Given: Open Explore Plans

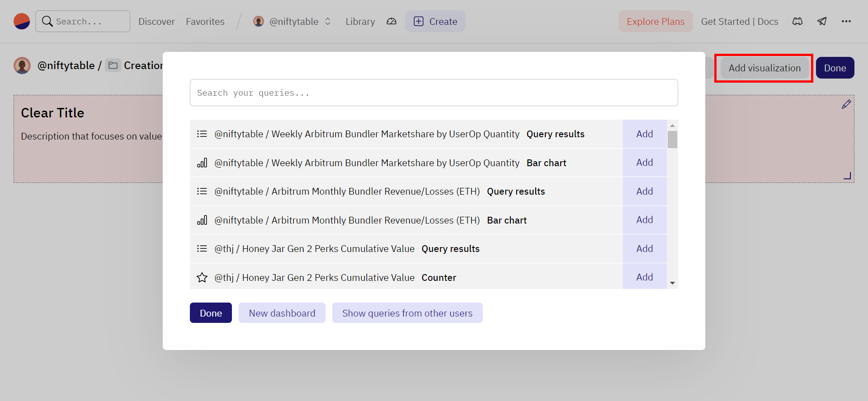Looking at the screenshot, I should tap(656, 21).
